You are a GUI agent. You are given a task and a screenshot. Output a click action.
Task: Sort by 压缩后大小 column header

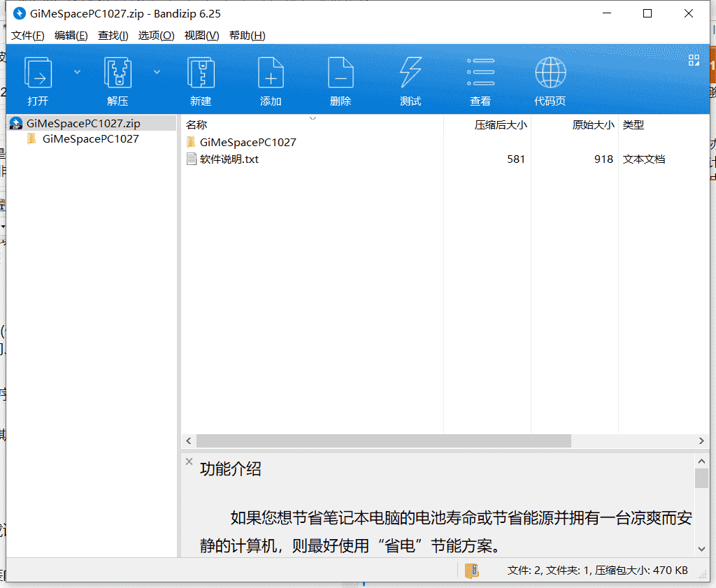[501, 125]
